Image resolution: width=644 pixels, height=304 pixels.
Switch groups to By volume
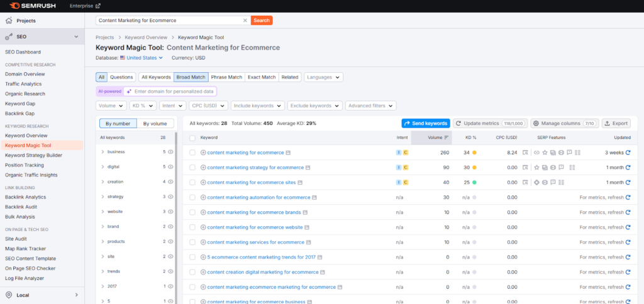(x=155, y=124)
